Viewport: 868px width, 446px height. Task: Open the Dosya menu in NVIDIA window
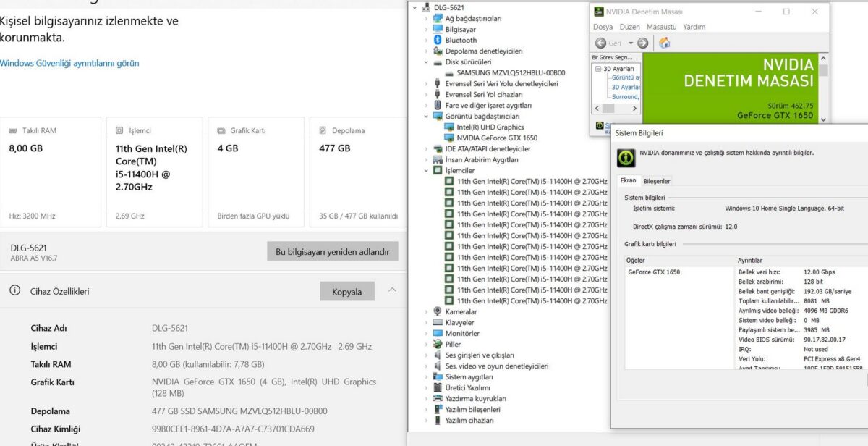point(603,27)
